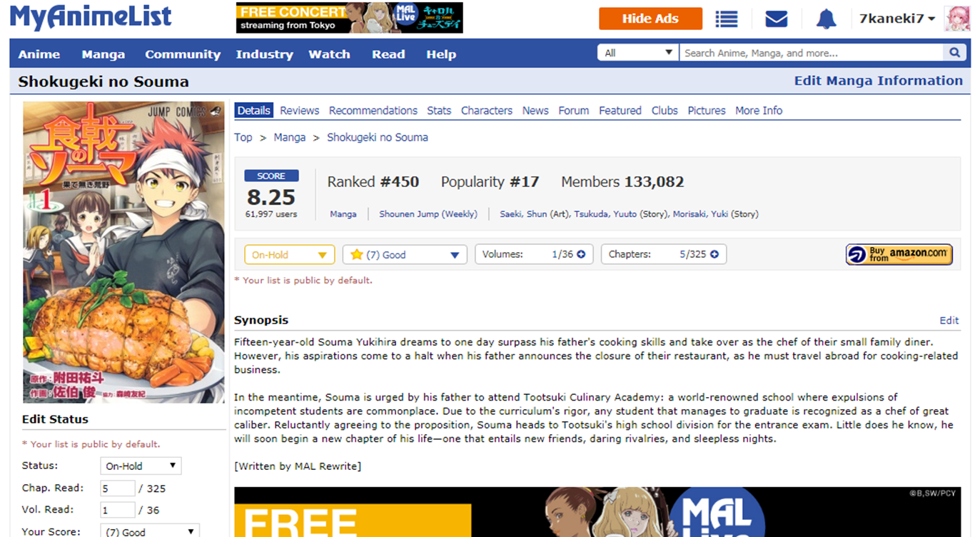This screenshot has height=537, width=980.
Task: Open sidebar Status select box
Action: (x=141, y=466)
